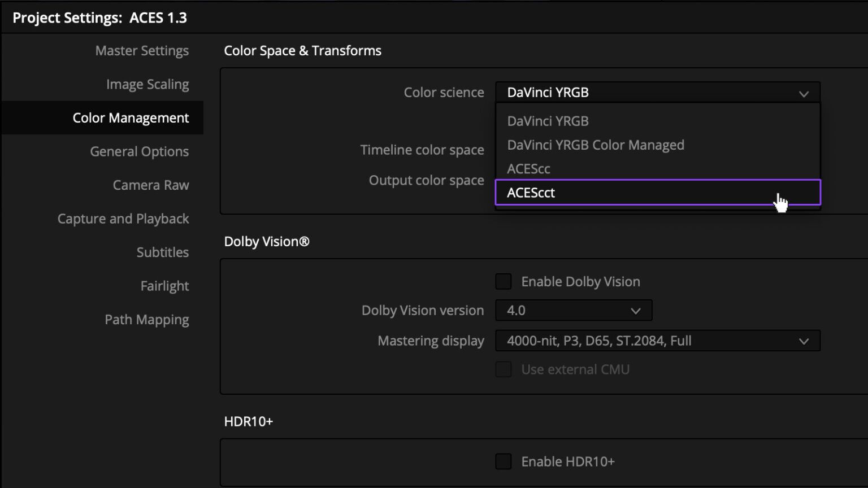868x488 pixels.
Task: Open the Mastering display dropdown
Action: (x=657, y=341)
